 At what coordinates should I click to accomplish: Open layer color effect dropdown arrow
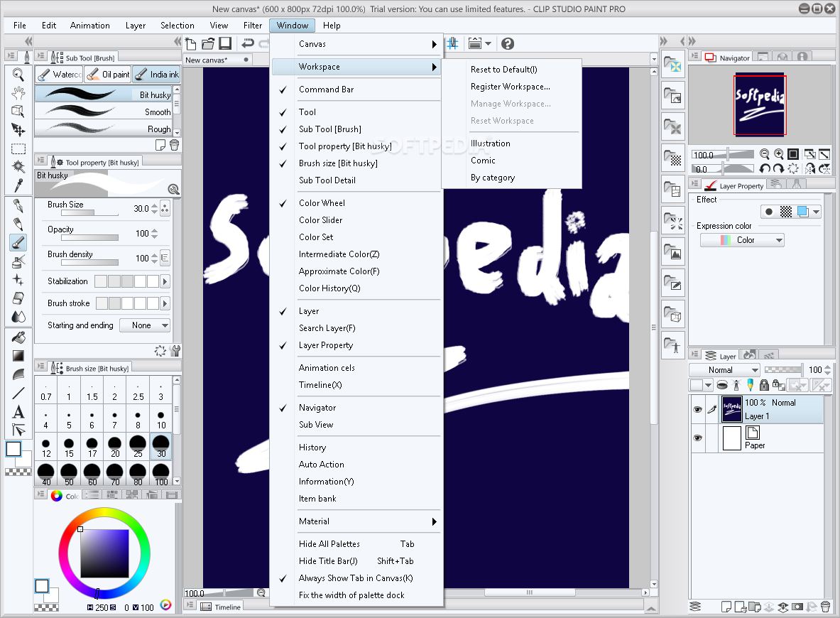(x=816, y=212)
